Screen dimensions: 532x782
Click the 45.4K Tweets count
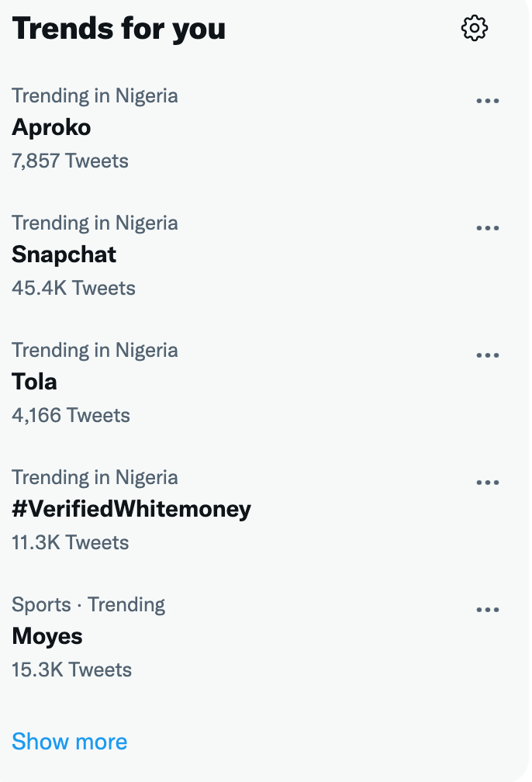pos(74,289)
